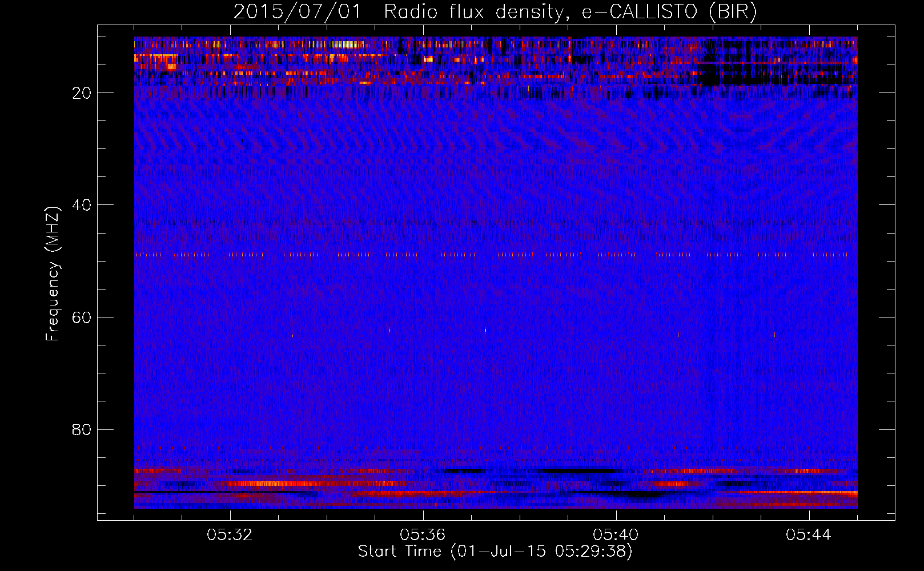Click the "05:36" time tick label

pos(423,535)
